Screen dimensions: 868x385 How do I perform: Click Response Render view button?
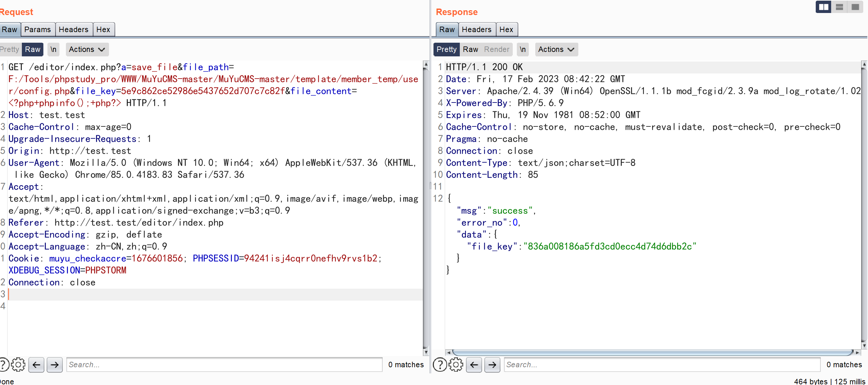496,50
